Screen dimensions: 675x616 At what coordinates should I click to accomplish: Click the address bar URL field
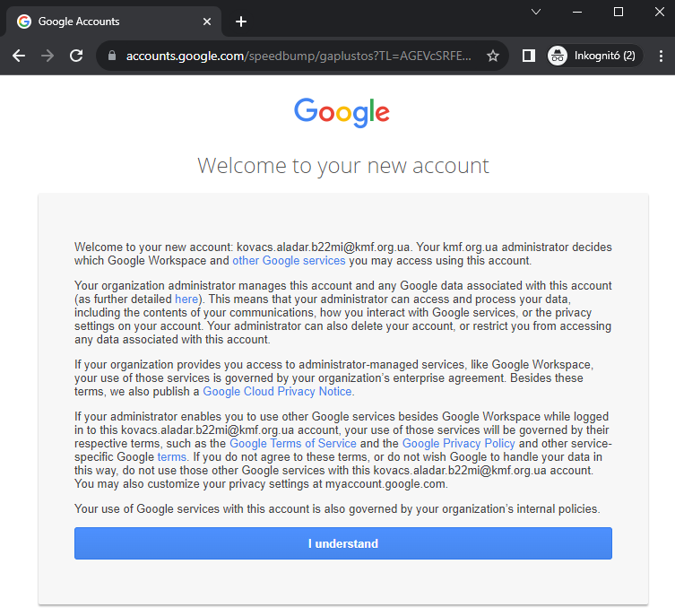(x=296, y=56)
